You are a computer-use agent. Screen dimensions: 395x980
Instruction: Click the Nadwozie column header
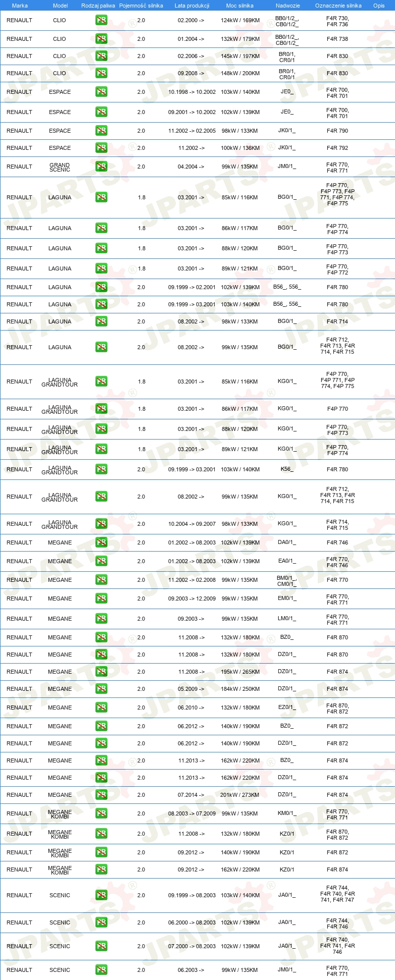[x=287, y=6]
